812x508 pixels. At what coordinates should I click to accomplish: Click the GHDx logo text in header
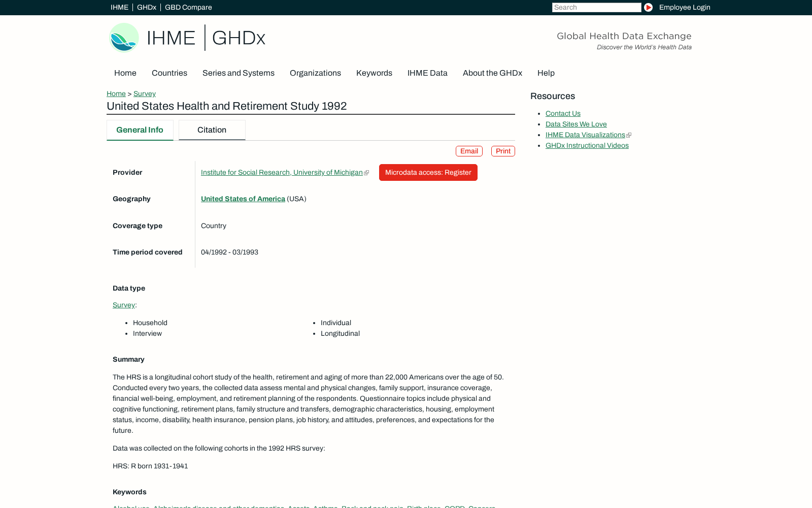pos(239,38)
